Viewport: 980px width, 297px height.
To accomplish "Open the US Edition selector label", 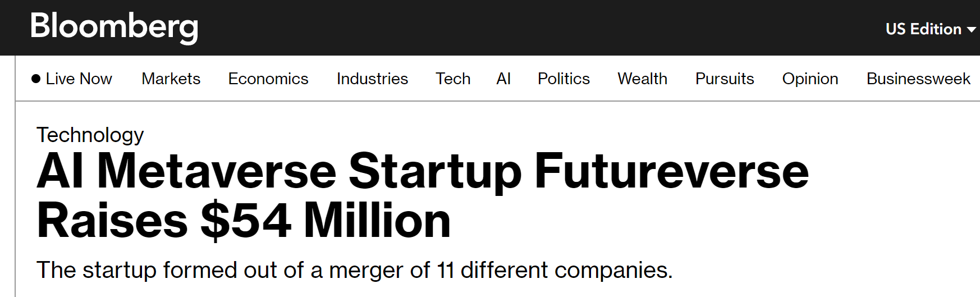I will (x=923, y=29).
